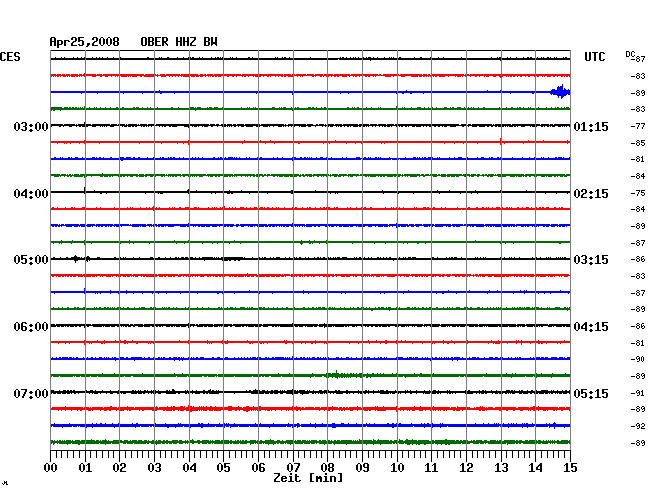The width and height of the screenshot is (650, 494).
Task: Click minute tick label 11
Action: [432, 468]
